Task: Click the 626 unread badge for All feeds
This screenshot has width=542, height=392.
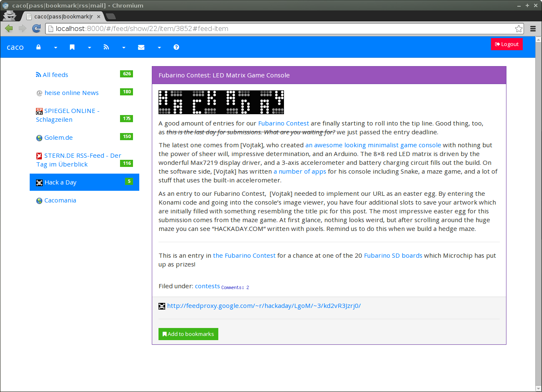Action: pos(127,74)
